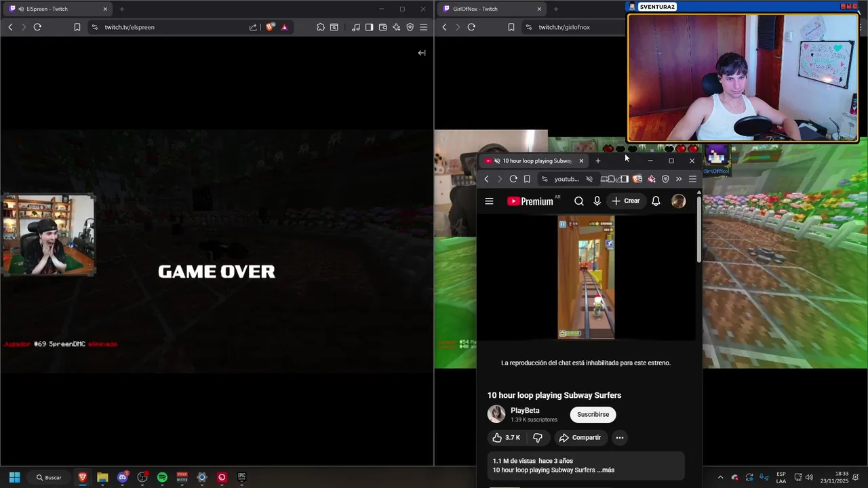Click the muted site icon in YouTube address bar
The height and width of the screenshot is (488, 868).
(x=589, y=179)
